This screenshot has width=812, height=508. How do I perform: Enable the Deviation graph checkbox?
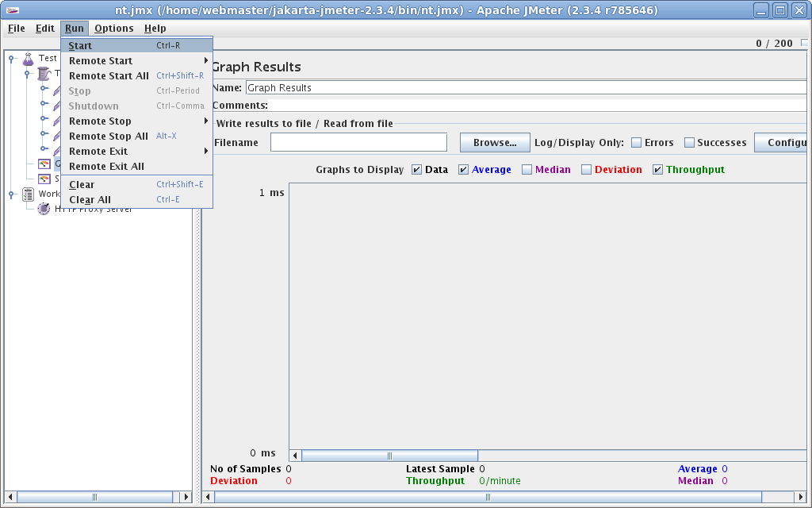[586, 170]
